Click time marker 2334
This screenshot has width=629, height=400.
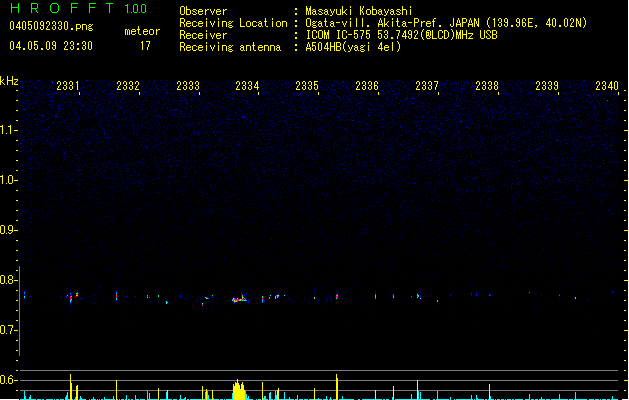click(x=247, y=86)
